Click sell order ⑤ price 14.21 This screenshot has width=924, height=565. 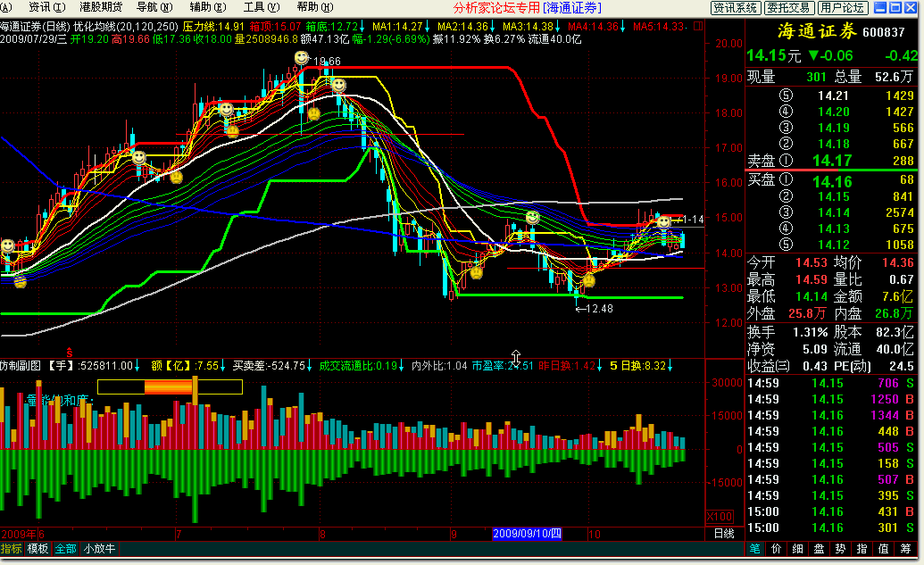pyautogui.click(x=833, y=96)
